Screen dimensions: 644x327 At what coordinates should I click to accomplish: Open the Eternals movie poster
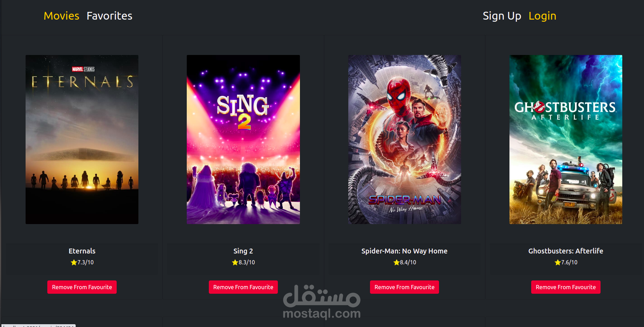tap(82, 139)
